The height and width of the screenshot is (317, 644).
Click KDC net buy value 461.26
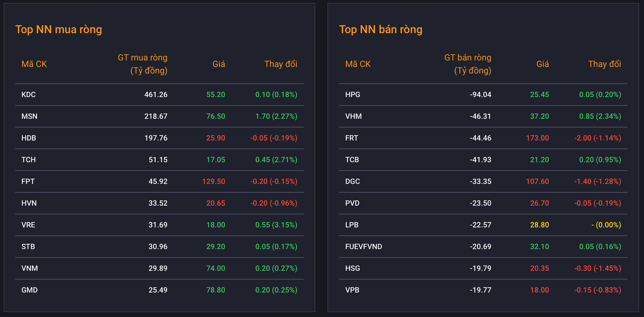point(156,95)
